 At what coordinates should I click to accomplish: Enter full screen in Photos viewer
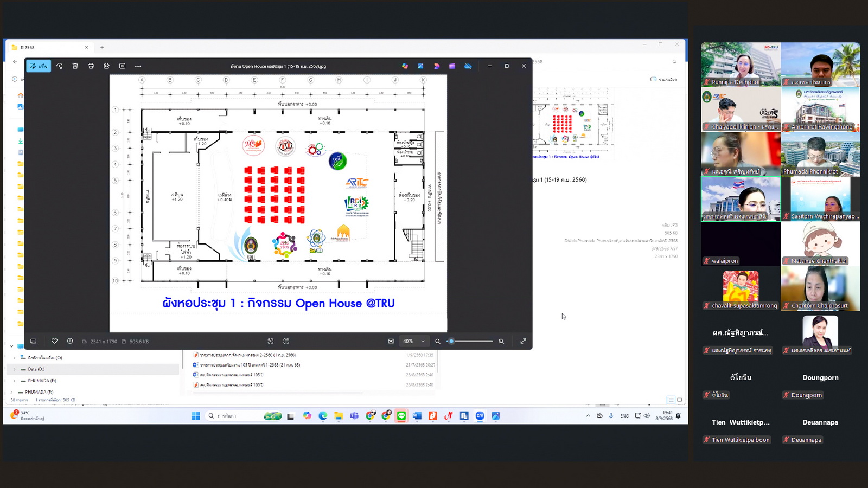pos(523,341)
